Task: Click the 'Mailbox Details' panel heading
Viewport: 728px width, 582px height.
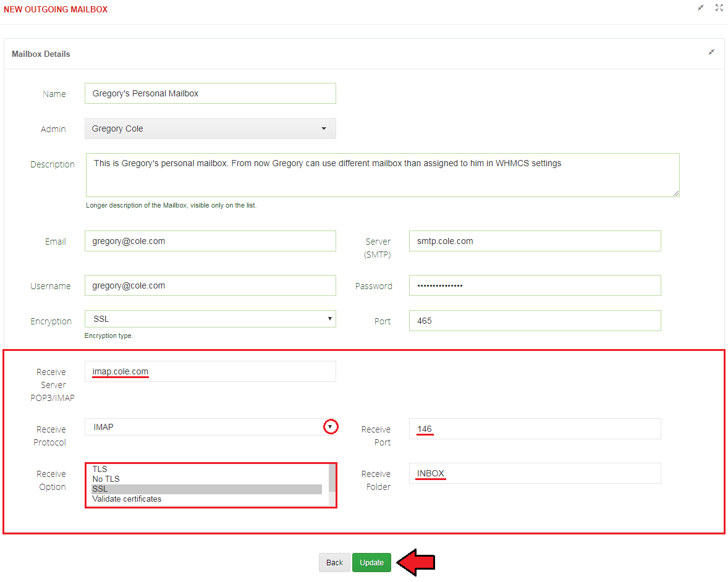Action: point(41,54)
